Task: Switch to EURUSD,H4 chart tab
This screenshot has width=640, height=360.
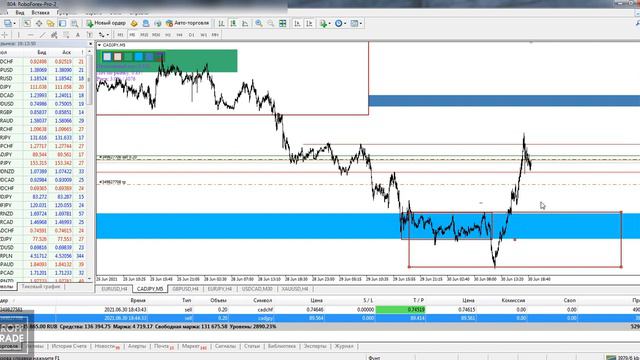Action: coord(114,289)
